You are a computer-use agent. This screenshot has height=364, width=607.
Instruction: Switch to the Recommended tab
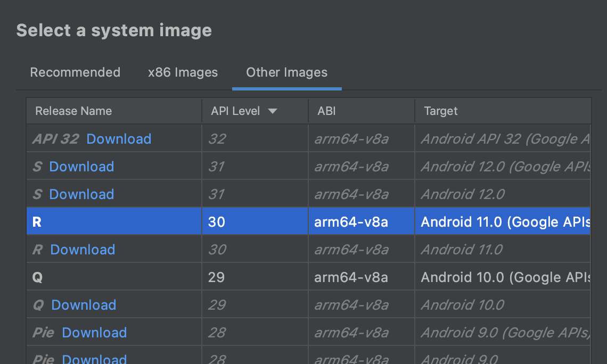(x=75, y=72)
